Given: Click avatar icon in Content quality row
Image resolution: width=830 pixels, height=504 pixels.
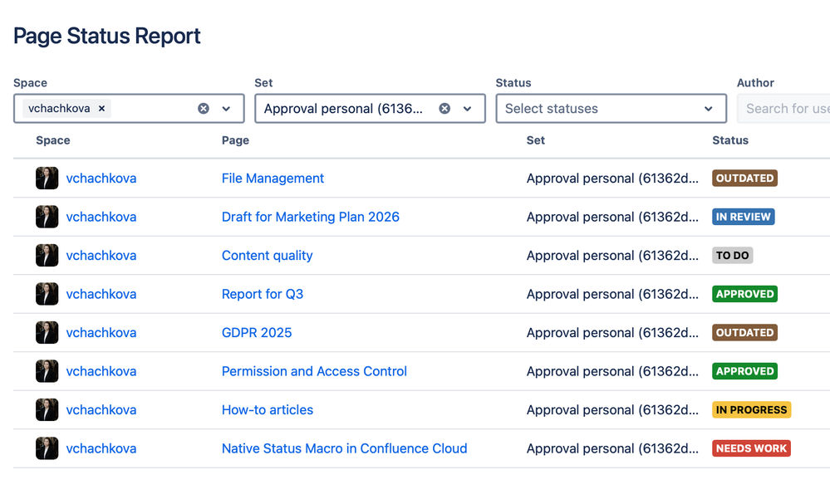Looking at the screenshot, I should coord(47,256).
